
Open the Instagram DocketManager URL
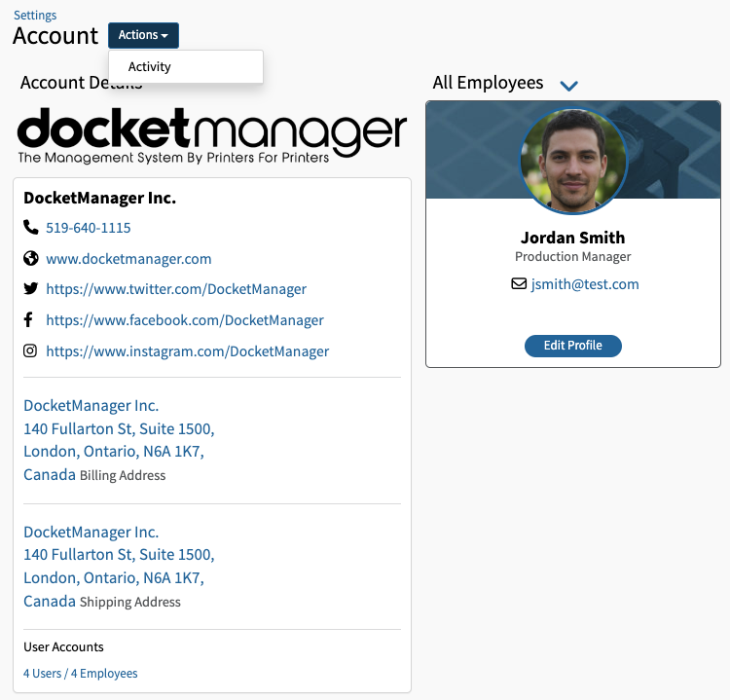point(187,351)
